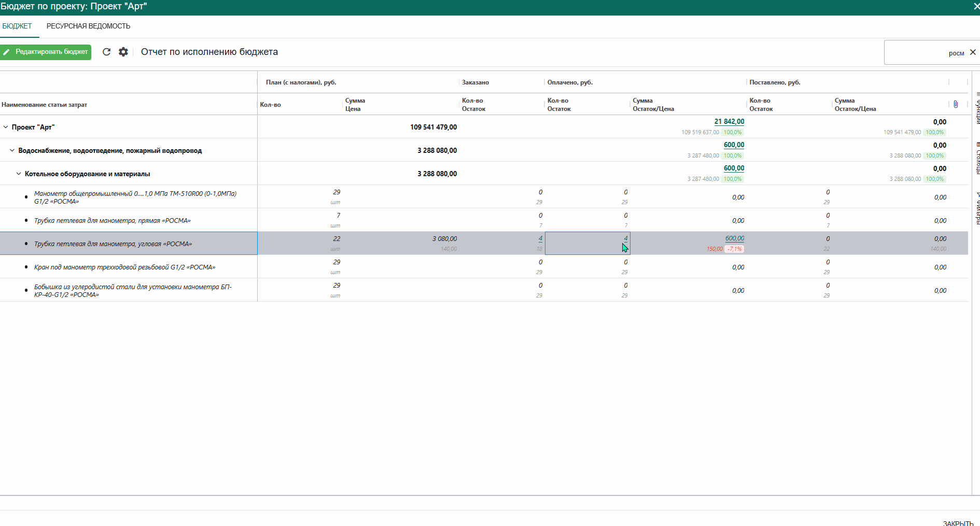
Task: Open the 600,00 paid link in the highlighted row
Action: point(734,238)
